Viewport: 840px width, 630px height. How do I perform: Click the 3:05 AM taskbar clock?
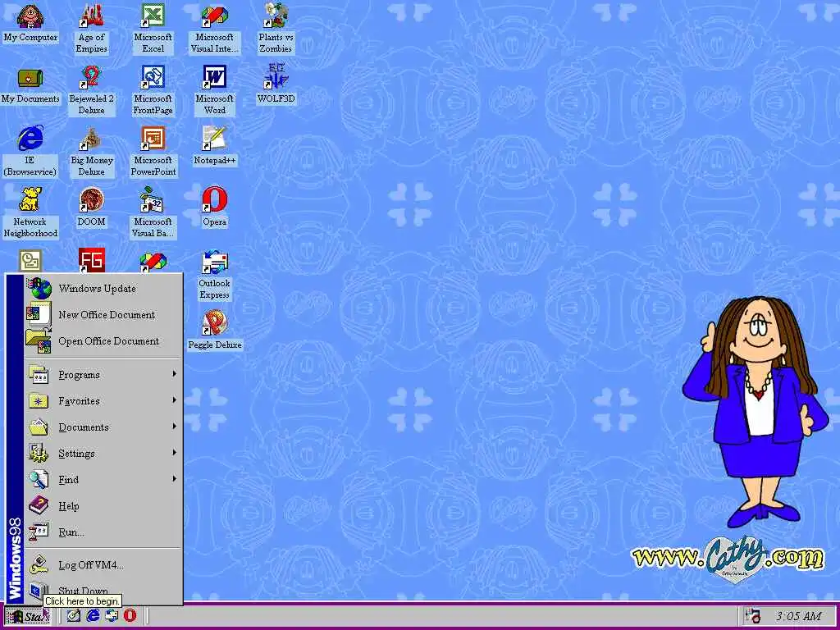coord(798,616)
